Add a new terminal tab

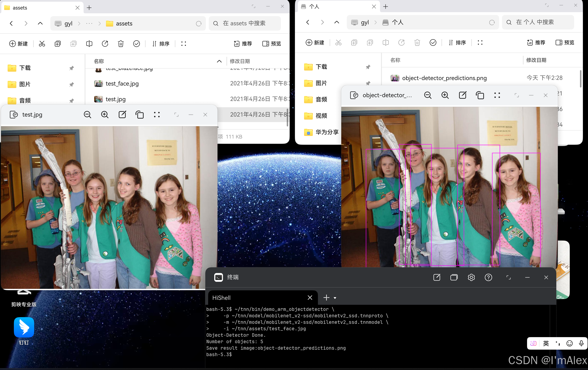pos(326,298)
